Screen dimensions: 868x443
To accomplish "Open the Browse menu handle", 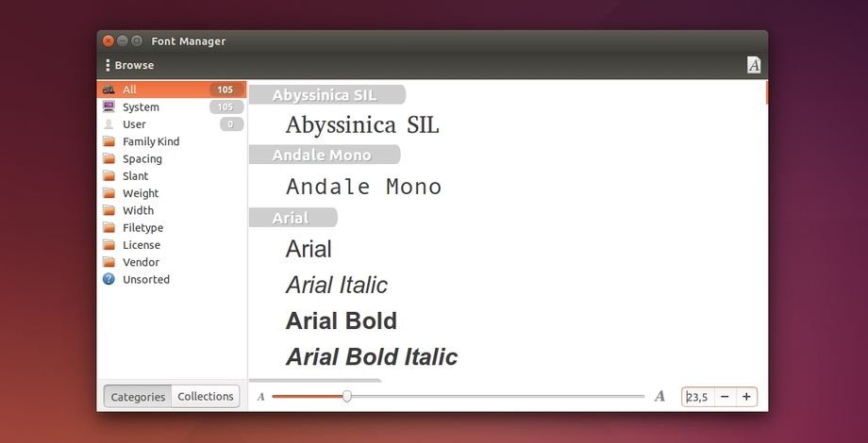I will click(x=108, y=65).
